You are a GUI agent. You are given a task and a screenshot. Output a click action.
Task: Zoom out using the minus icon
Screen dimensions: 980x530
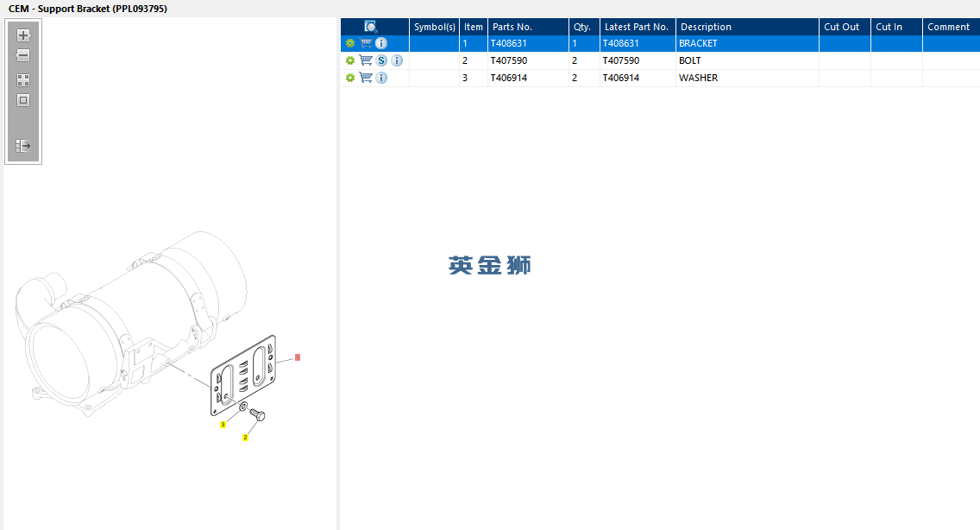(23, 56)
